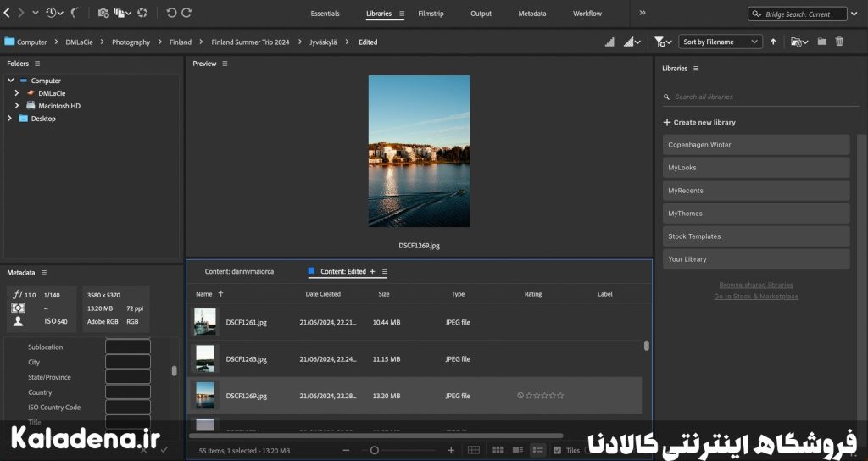
Task: Navigate to Finland Summer Trip 2024 breadcrumb
Action: [250, 42]
